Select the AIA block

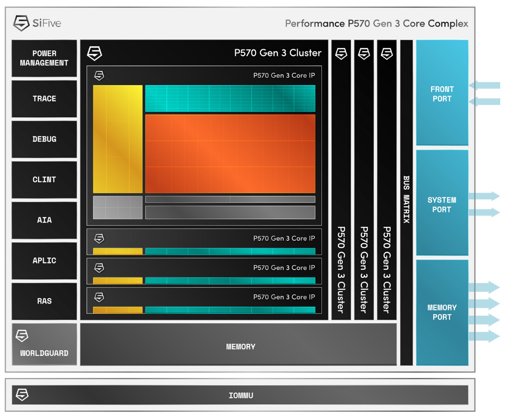point(44,220)
